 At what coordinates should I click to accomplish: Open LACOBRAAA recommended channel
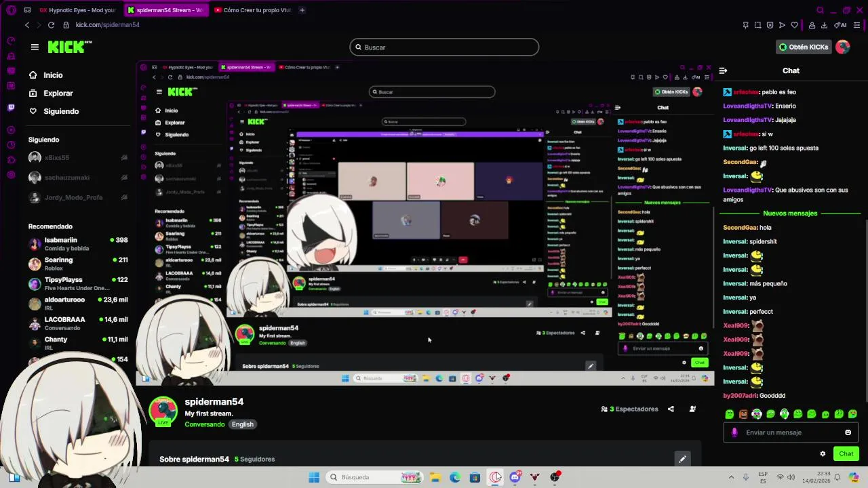[x=78, y=323]
